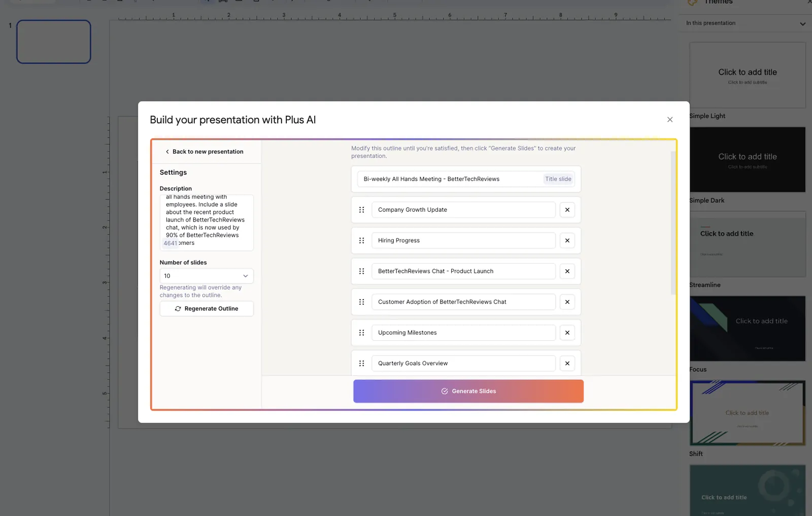Click Generate Slides button
Image resolution: width=812 pixels, height=516 pixels.
[x=468, y=391]
